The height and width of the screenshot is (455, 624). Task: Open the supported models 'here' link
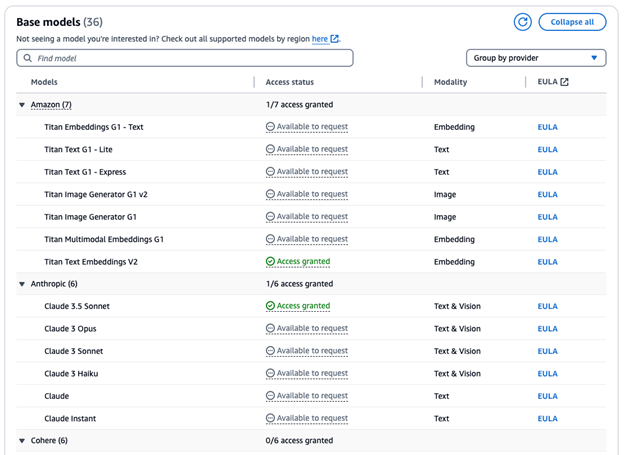[x=320, y=39]
